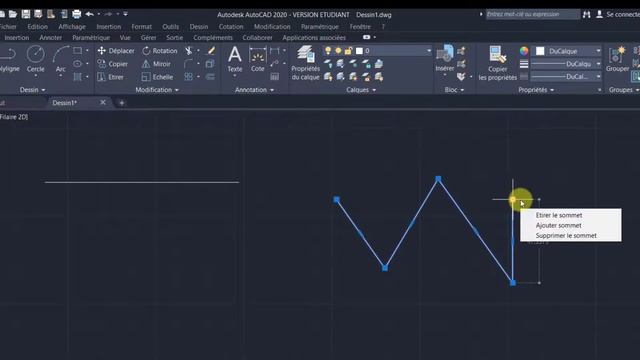The width and height of the screenshot is (640, 360).
Task: Toggle layer on/off light bulb
Action: [x=328, y=51]
